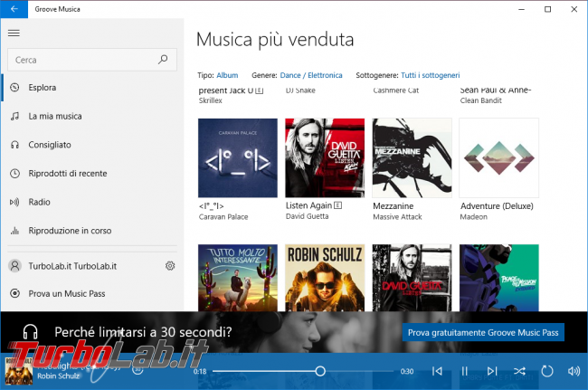Pause the current track
Screen dimensions: 588x390
click(x=464, y=371)
